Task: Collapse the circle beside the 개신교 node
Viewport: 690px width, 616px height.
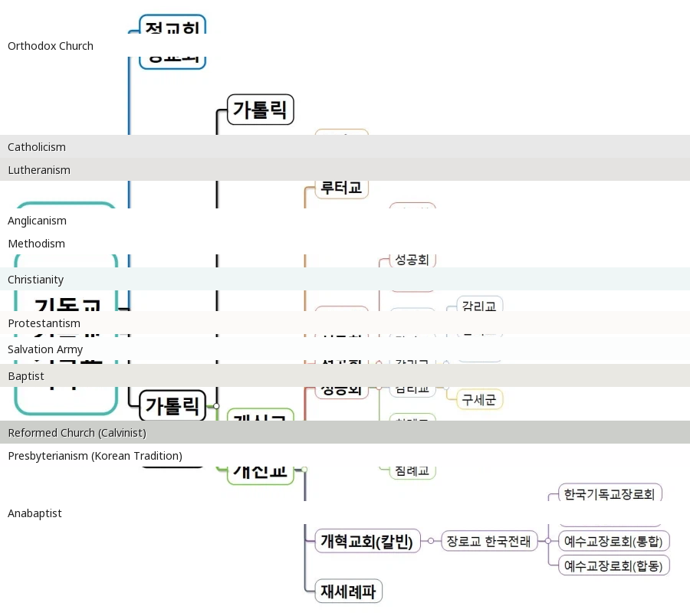Action: [x=304, y=468]
